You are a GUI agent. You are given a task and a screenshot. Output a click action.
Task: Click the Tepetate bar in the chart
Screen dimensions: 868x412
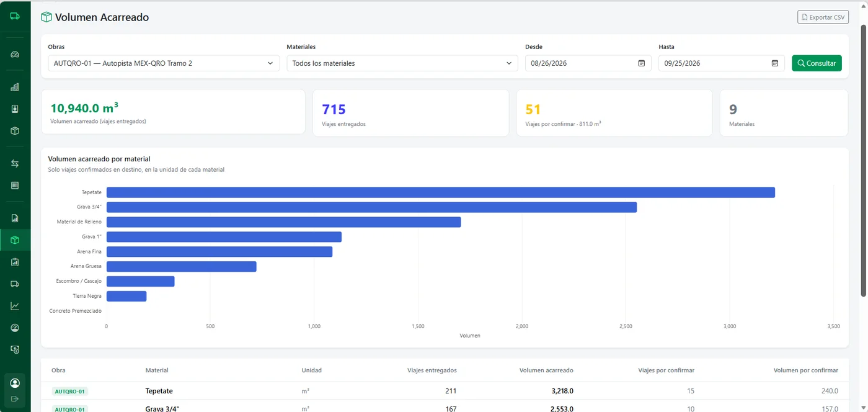coord(441,192)
